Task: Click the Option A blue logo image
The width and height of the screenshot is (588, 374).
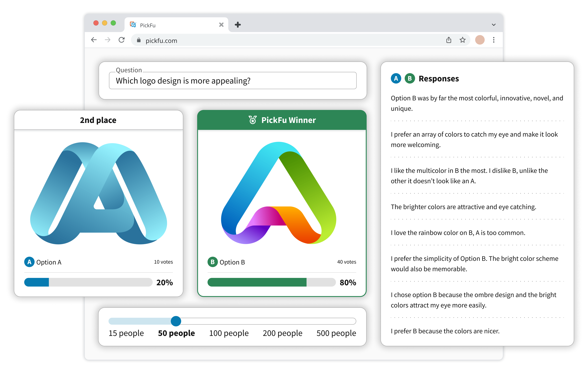Action: (98, 193)
